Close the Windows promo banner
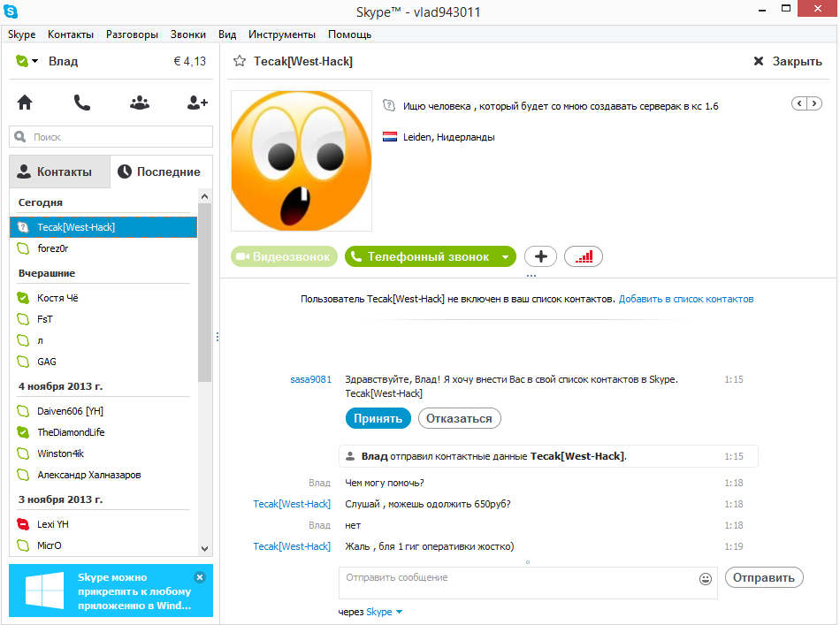Screen dimensions: 840x625 (200, 577)
